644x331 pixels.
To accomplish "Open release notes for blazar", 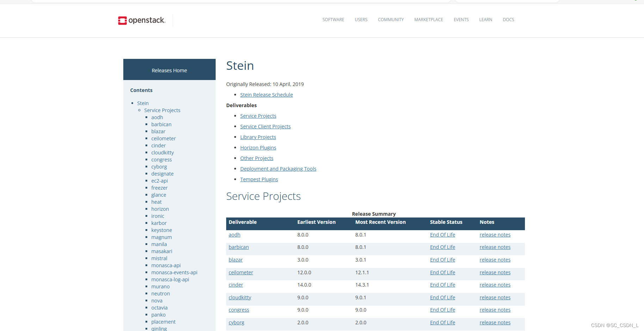I will (x=495, y=260).
